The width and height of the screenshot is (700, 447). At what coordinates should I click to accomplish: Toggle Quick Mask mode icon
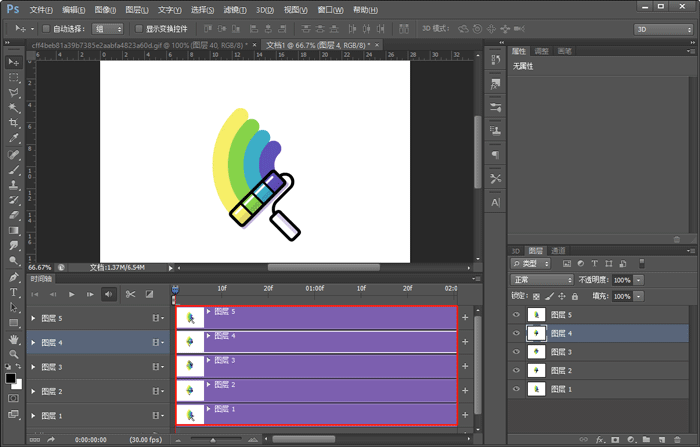click(13, 398)
